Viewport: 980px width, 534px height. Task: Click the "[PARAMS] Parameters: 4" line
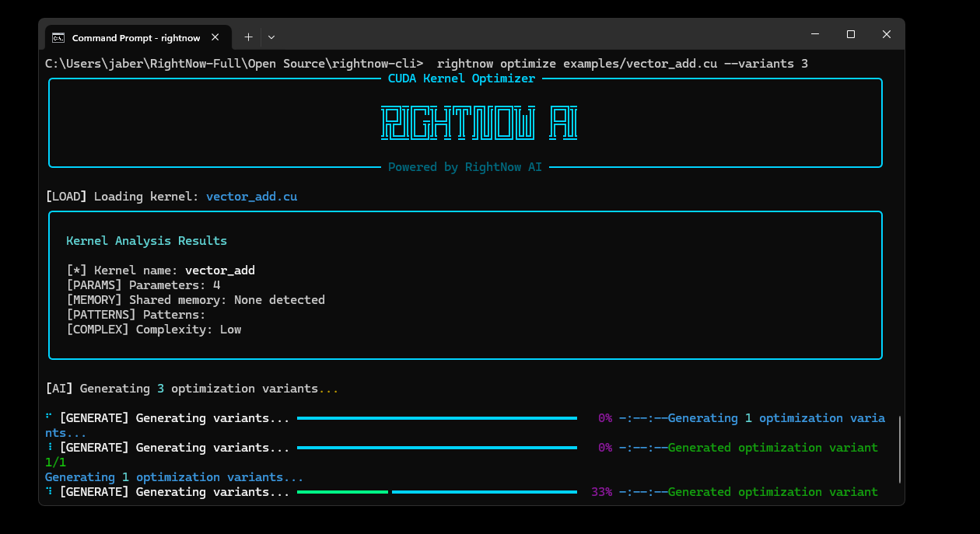coord(143,285)
